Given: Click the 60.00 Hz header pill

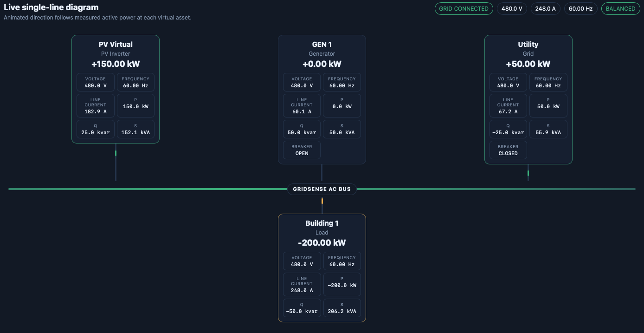Looking at the screenshot, I should 581,9.
